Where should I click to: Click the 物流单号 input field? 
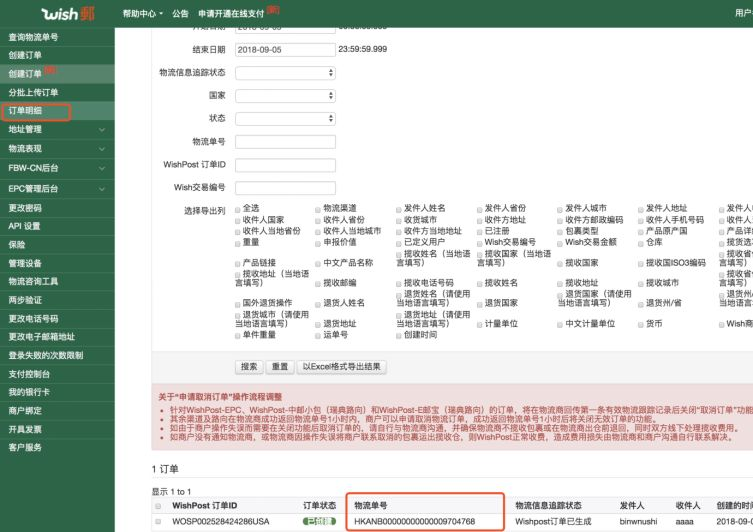click(285, 142)
